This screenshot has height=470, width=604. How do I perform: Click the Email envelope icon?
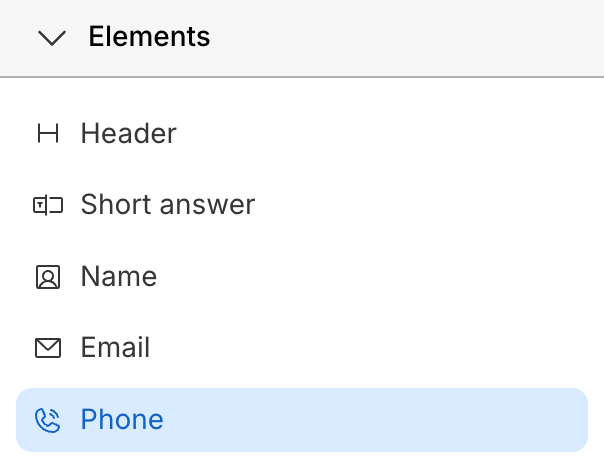(x=47, y=348)
